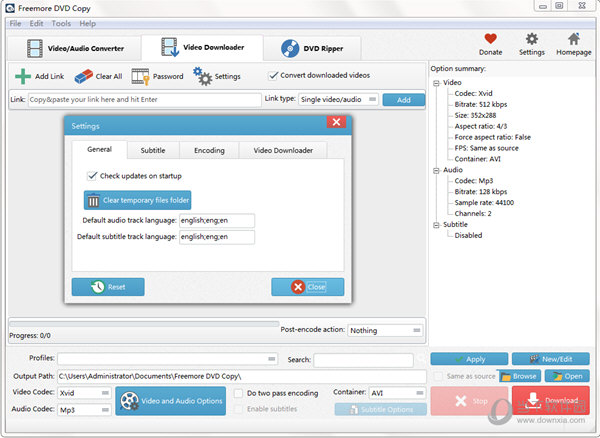Collapse the Subtitle node in Option summary
The width and height of the screenshot is (600, 438).
[436, 225]
